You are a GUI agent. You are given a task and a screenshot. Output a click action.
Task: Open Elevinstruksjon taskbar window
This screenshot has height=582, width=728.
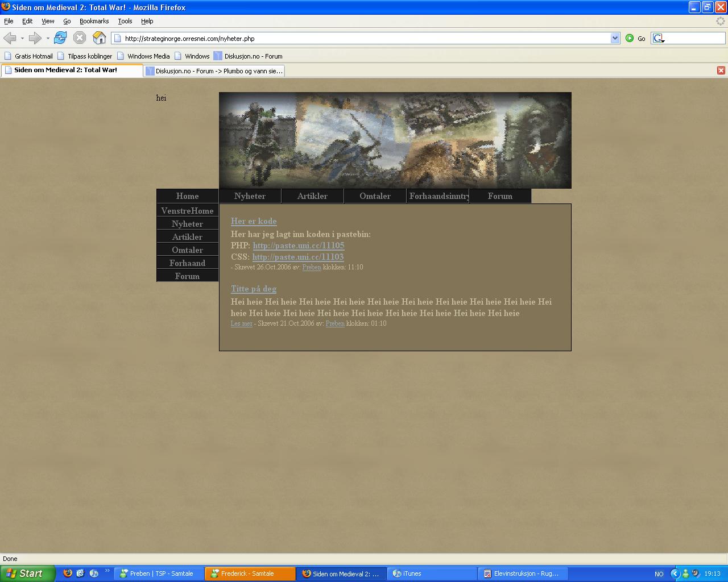(x=523, y=573)
